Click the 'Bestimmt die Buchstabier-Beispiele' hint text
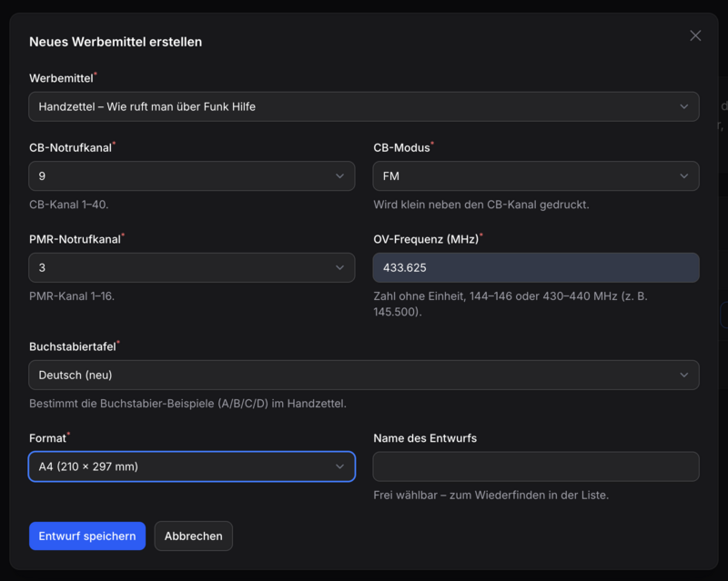728x581 pixels. [188, 404]
